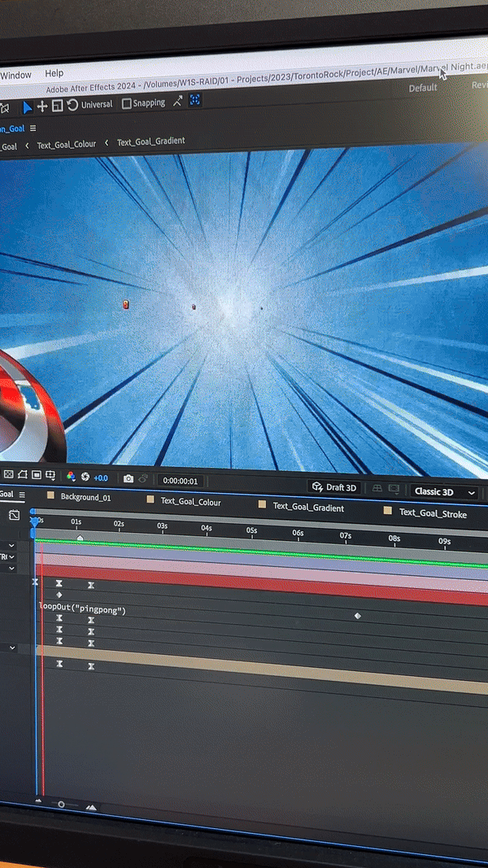Click the composition mini-flowchart icon in timeline
The width and height of the screenshot is (488, 868).
[15, 515]
